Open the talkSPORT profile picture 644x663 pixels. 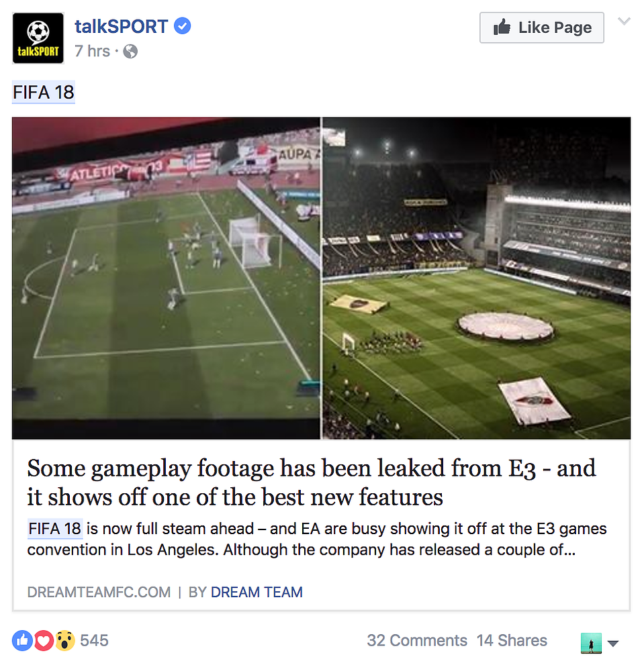[38, 38]
